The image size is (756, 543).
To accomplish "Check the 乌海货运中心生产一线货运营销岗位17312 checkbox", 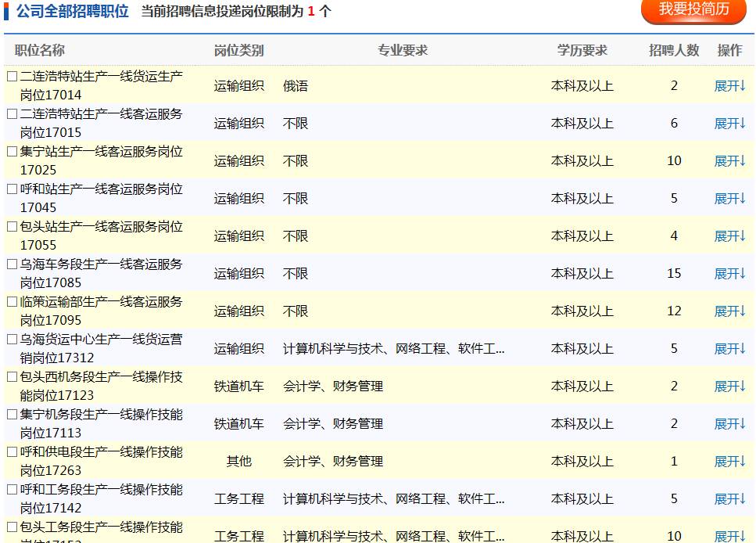I will click(13, 340).
